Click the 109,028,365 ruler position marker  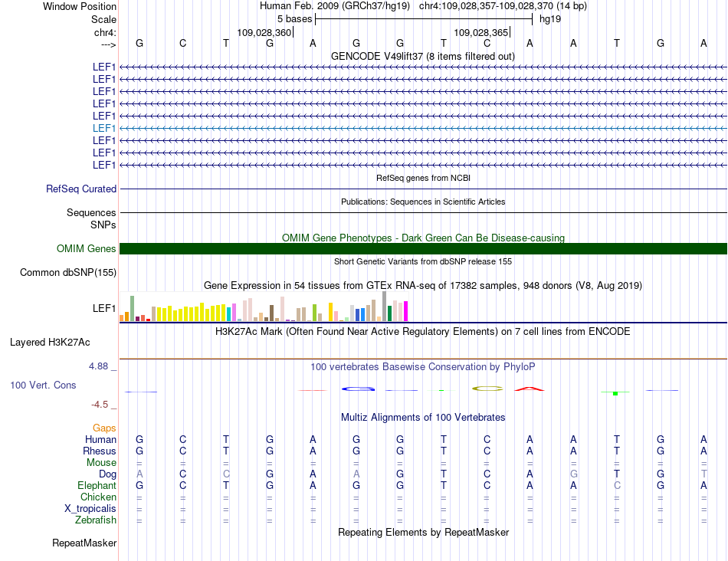(481, 32)
